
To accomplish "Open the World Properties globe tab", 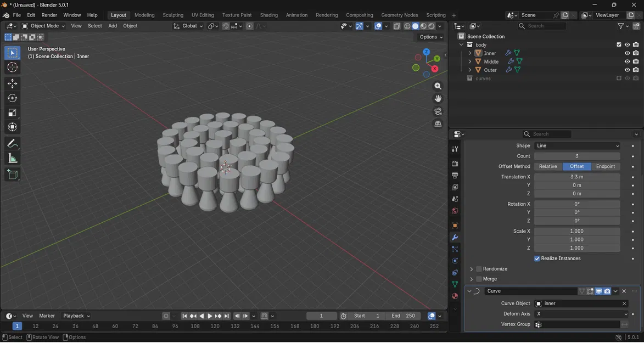I will coord(454,210).
